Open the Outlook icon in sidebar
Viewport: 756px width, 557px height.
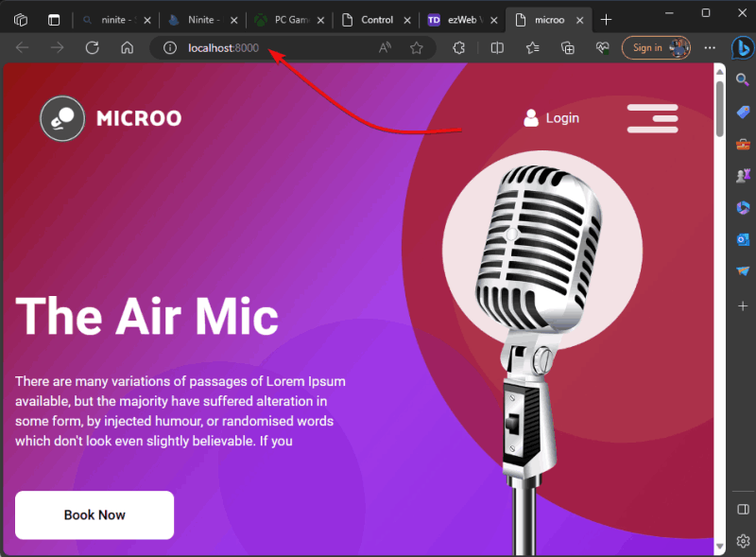pyautogui.click(x=743, y=239)
